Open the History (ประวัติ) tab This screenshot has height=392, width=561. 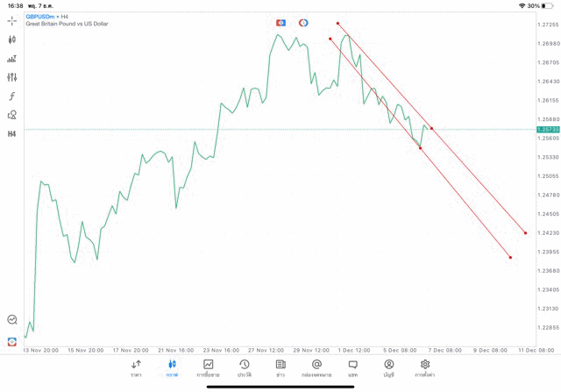point(244,367)
